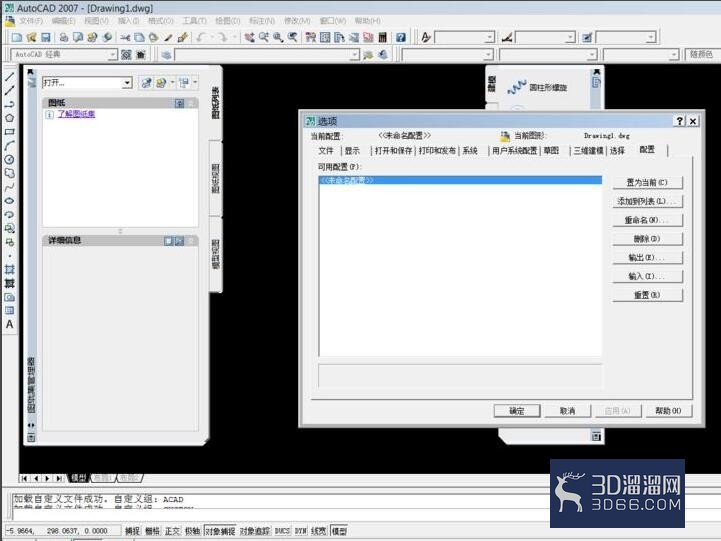
Task: Cut selection with the scissors icon
Action: [125, 37]
